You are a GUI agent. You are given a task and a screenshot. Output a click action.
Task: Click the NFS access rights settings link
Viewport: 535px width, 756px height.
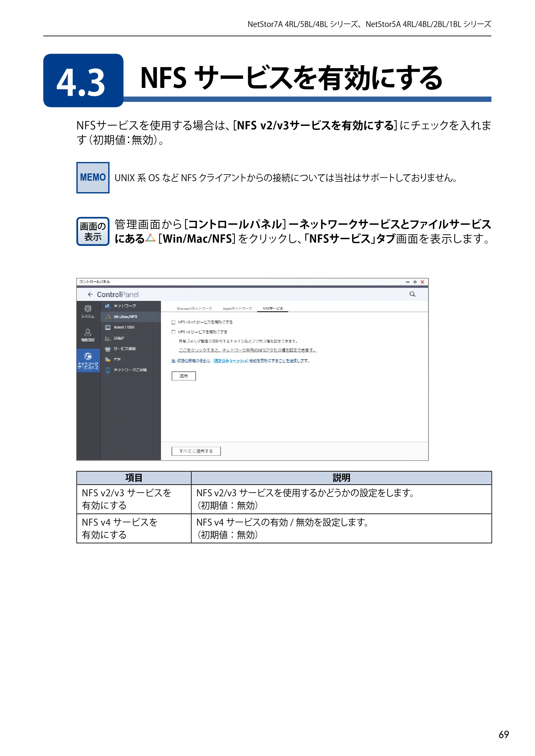[248, 350]
